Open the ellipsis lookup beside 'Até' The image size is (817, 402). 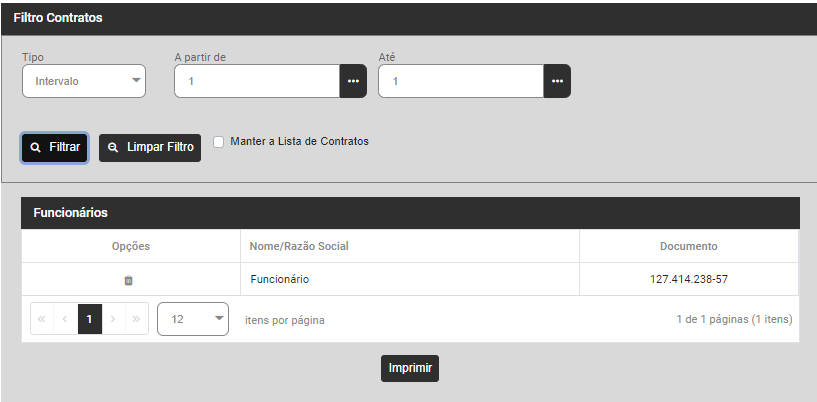click(557, 81)
